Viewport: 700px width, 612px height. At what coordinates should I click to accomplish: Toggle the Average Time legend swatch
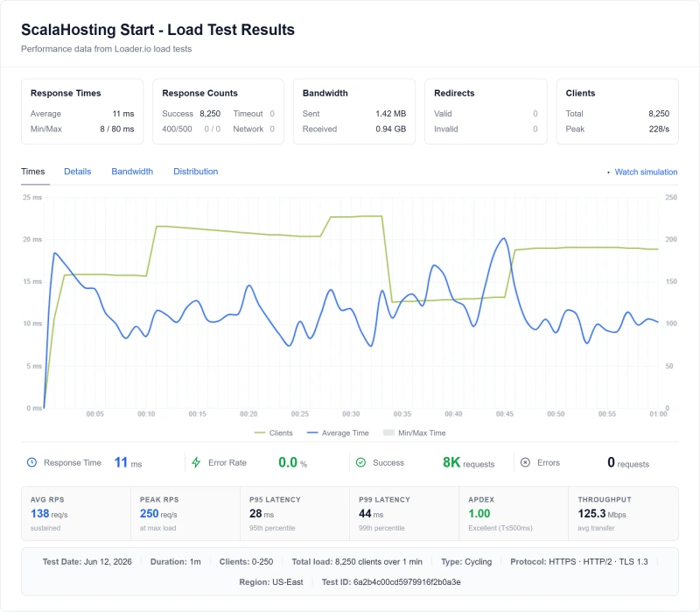[x=312, y=433]
